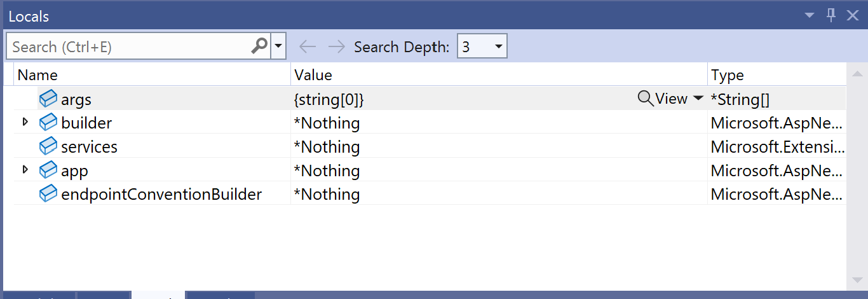This screenshot has height=299, width=868.
Task: Click the magnifying glass search icon
Action: click(259, 46)
